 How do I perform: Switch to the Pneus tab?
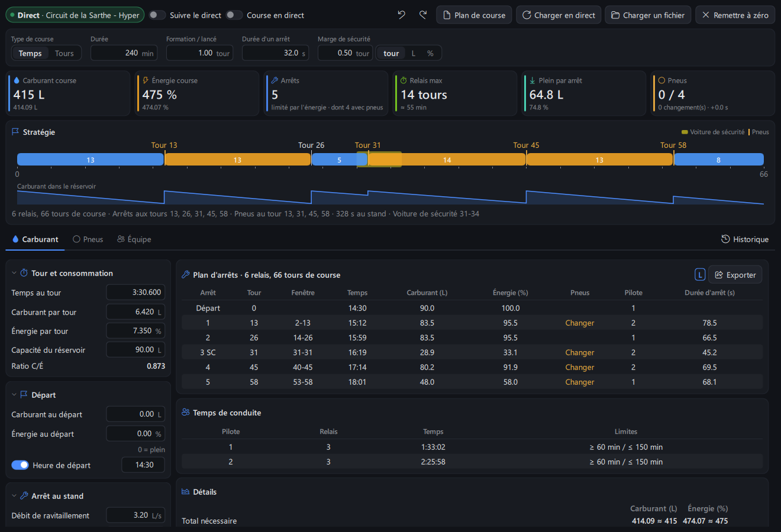point(88,239)
